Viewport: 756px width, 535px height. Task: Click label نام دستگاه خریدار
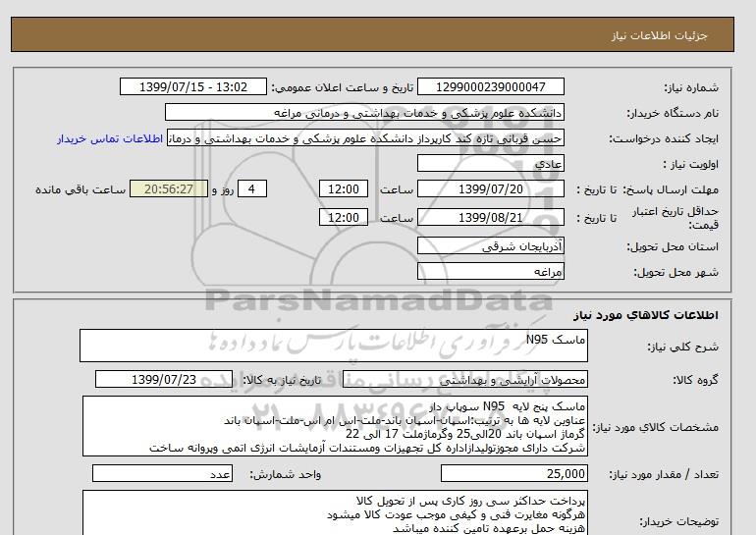[673, 113]
